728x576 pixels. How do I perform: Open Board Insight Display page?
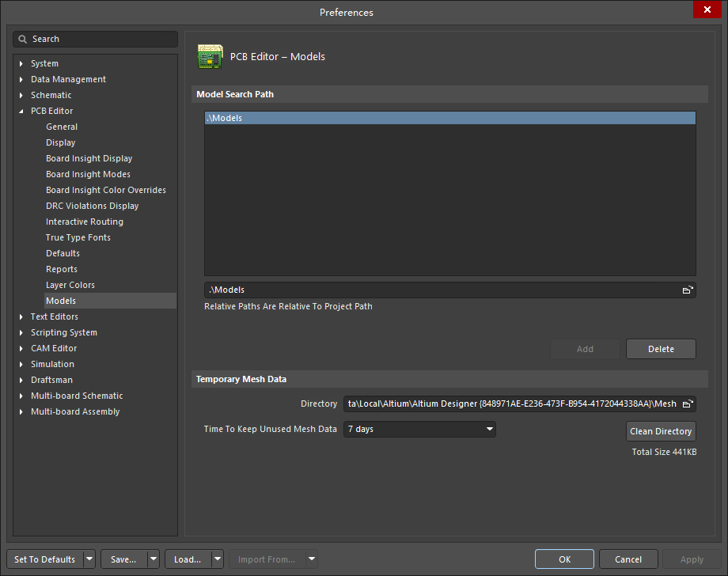click(89, 158)
